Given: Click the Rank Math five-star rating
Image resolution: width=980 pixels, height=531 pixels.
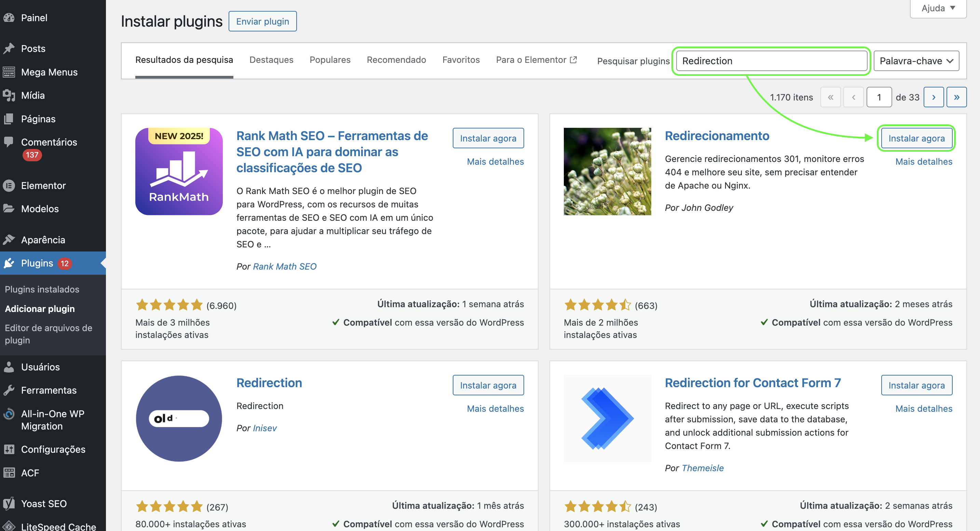Looking at the screenshot, I should click(169, 305).
